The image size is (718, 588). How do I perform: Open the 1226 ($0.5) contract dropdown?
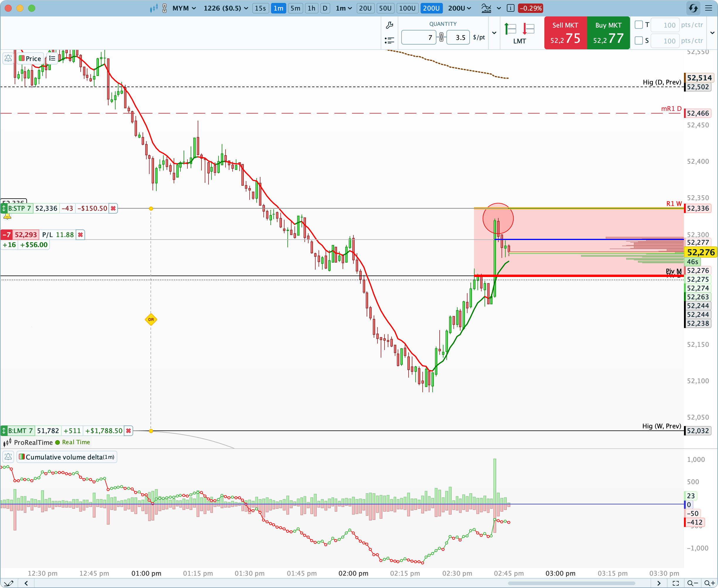(226, 8)
